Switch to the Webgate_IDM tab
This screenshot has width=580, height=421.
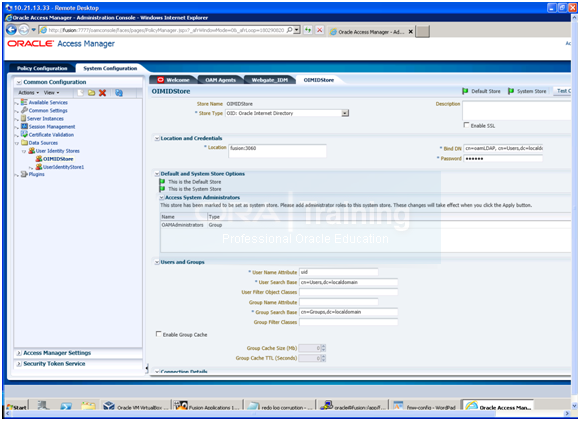tap(270, 80)
